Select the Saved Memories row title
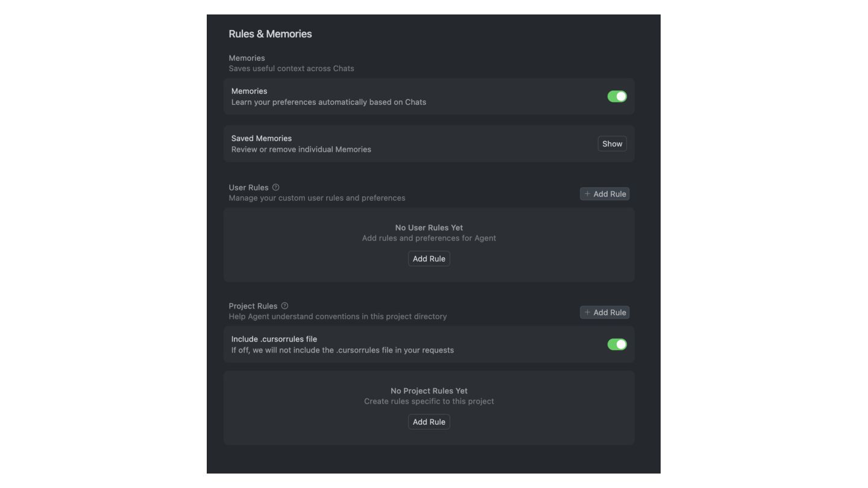Screen dimensions: 868x488 pyautogui.click(x=261, y=139)
